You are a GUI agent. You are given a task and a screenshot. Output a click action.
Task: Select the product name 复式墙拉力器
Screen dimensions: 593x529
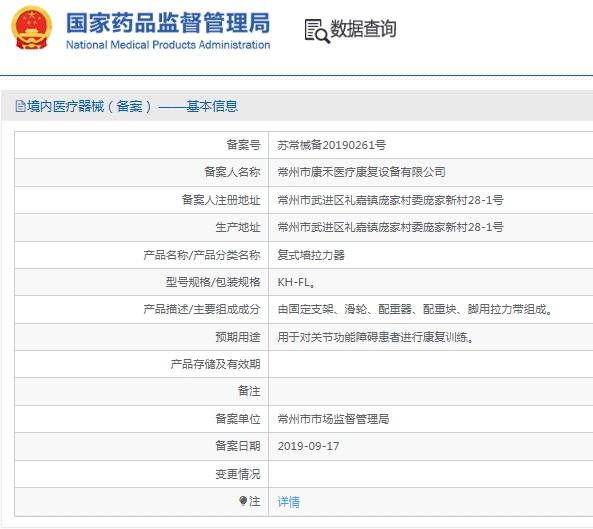pyautogui.click(x=311, y=255)
